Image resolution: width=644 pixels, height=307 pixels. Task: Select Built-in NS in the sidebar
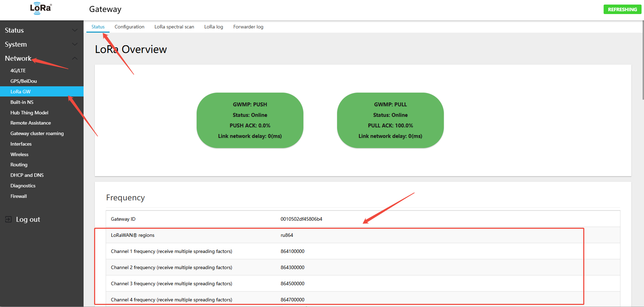coord(22,102)
